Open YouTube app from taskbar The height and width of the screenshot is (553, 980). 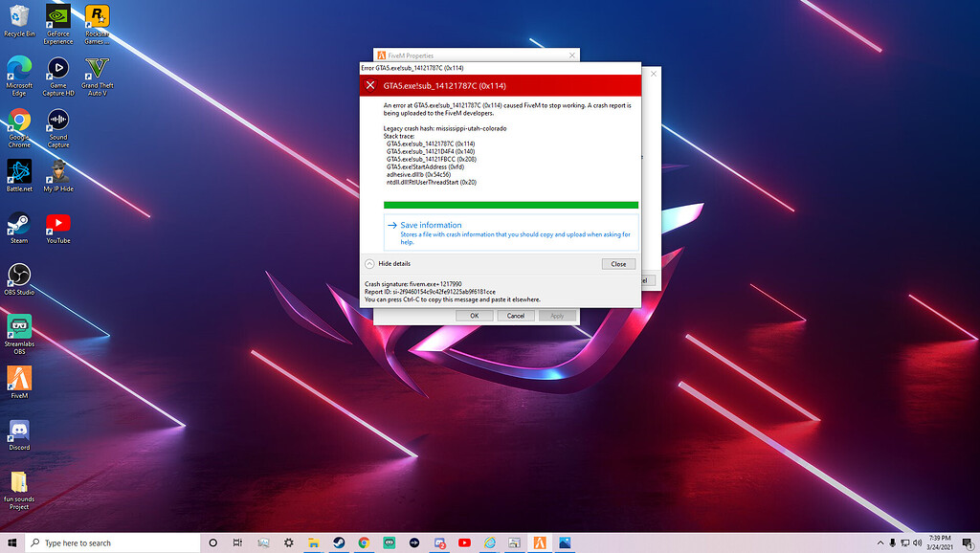464,542
